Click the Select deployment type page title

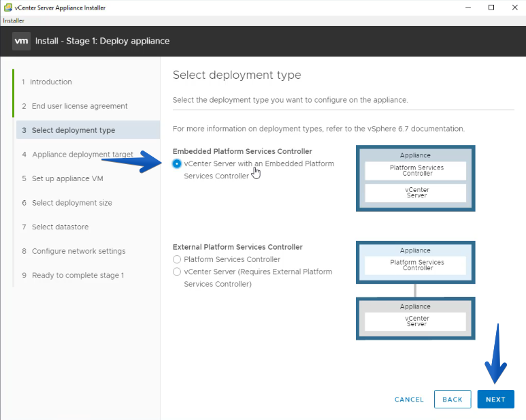coord(237,75)
